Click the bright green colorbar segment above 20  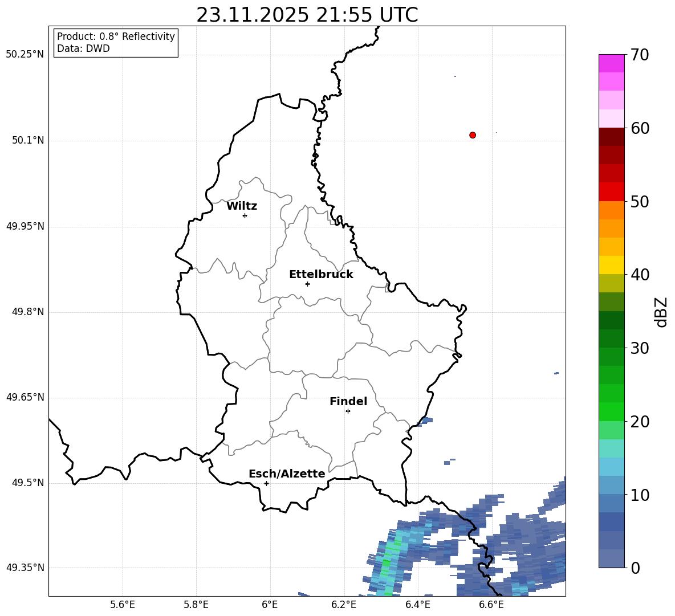[x=611, y=411]
